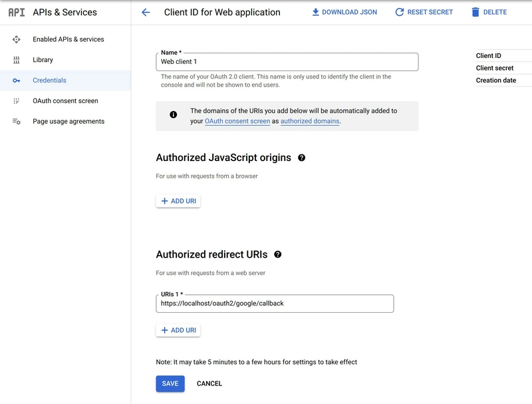Click the Library sidebar icon
The height and width of the screenshot is (404, 532).
click(17, 60)
